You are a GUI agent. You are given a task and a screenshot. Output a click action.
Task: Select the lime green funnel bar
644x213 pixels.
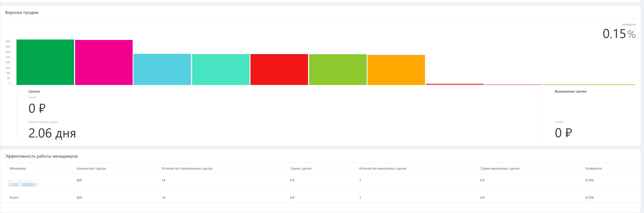pyautogui.click(x=338, y=69)
